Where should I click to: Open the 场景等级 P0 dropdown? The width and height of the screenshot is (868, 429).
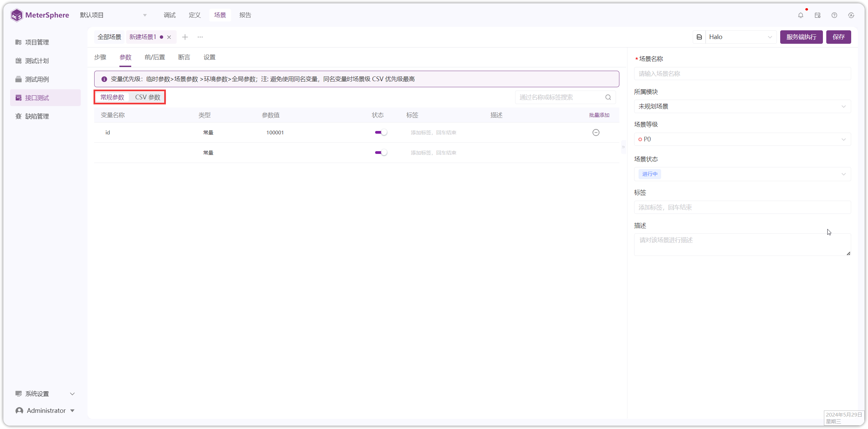tap(742, 139)
